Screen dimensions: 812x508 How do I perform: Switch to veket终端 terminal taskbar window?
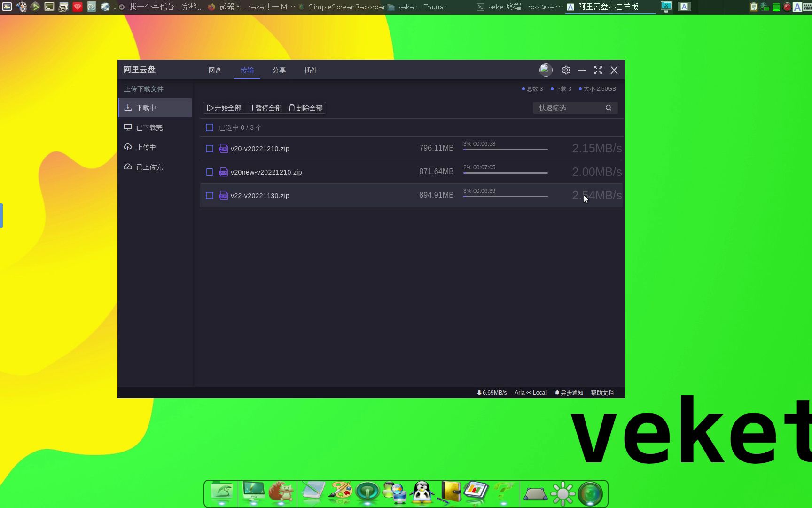tap(519, 7)
